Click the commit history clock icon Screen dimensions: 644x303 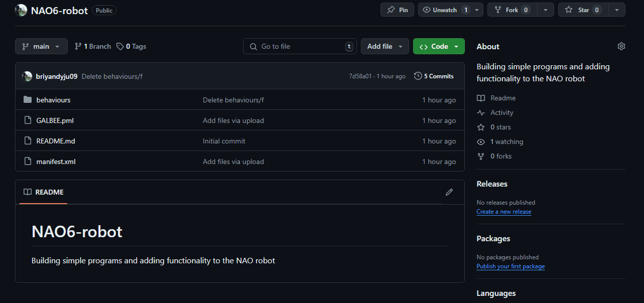418,76
